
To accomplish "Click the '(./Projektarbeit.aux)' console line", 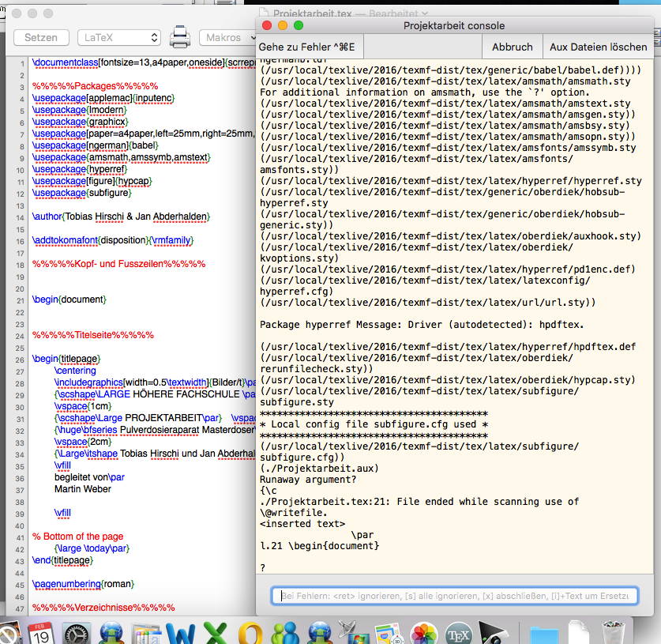I will pos(319,469).
